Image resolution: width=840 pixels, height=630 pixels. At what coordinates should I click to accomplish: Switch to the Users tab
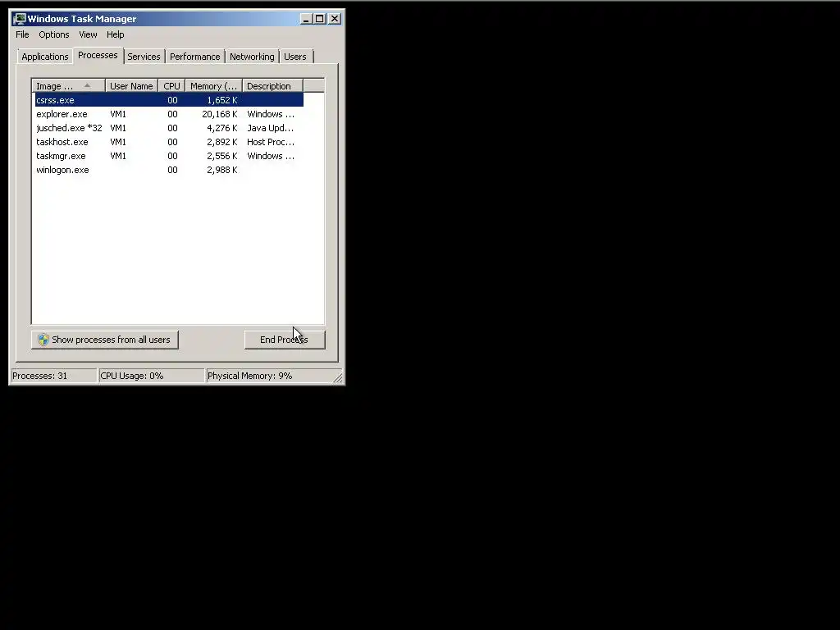[x=295, y=57]
